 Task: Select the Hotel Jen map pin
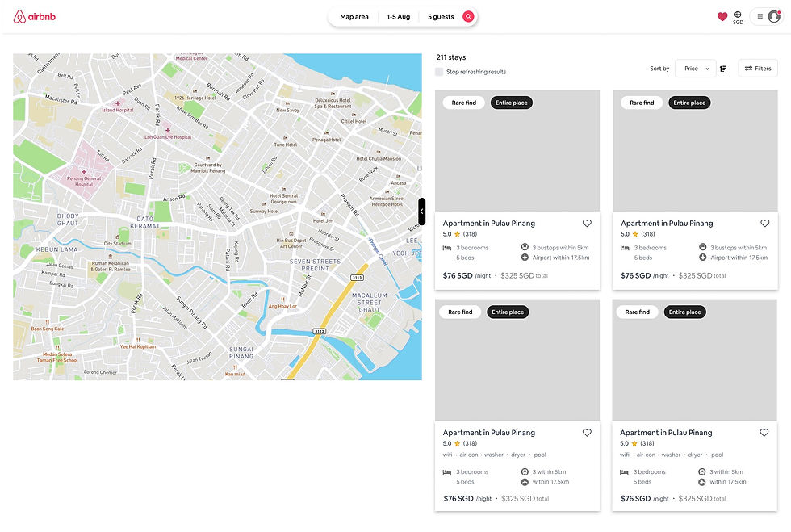coord(323,214)
